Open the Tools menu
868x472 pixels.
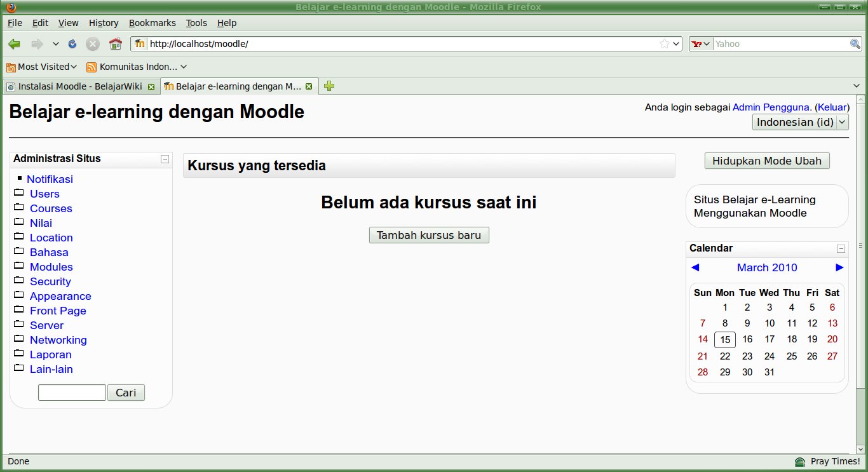[196, 23]
